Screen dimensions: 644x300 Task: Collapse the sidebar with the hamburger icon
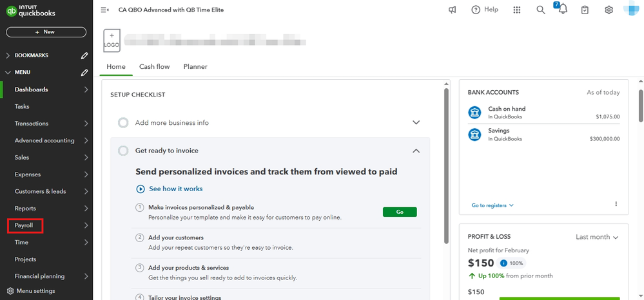(104, 10)
